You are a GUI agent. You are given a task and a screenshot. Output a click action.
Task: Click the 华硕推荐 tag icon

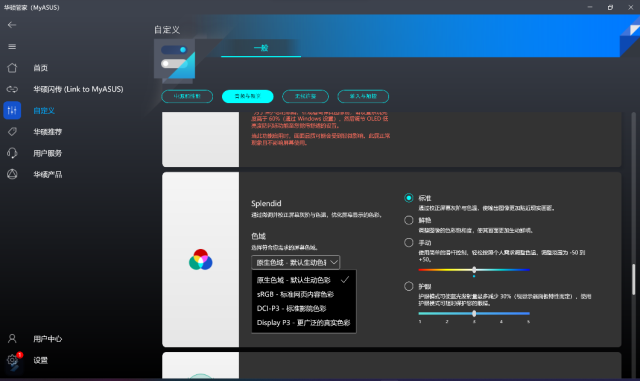12,131
